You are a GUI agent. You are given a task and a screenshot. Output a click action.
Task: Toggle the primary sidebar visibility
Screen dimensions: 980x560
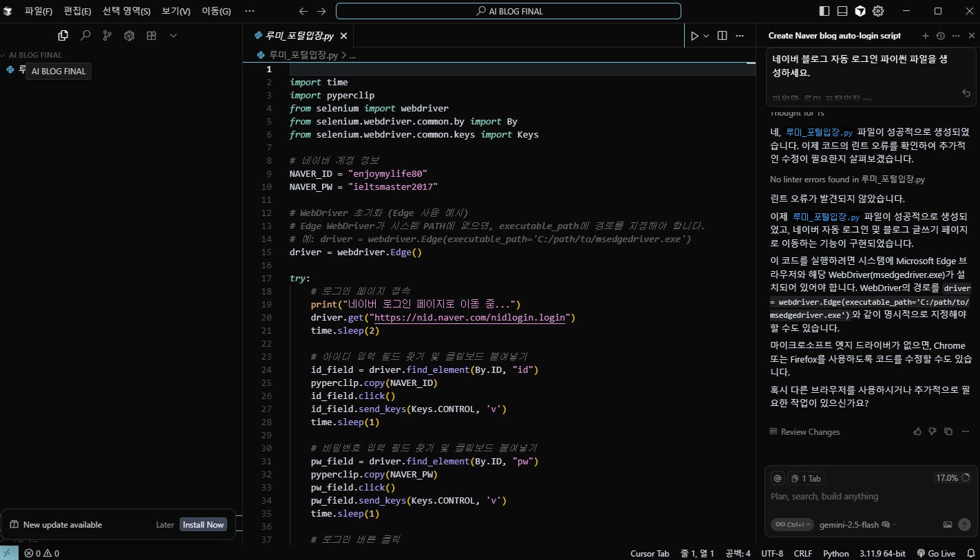click(x=824, y=11)
